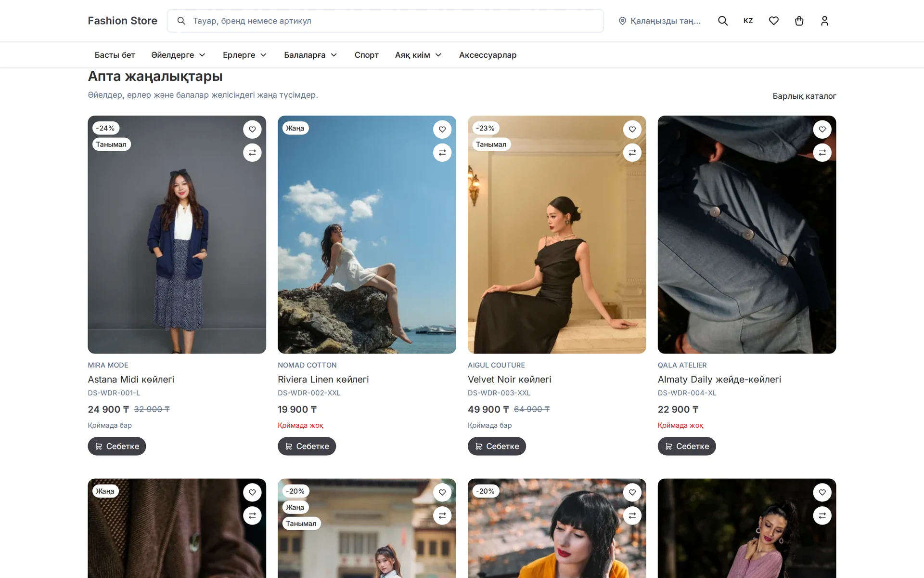
Task: Add Astana Midi dress to Себетке
Action: (117, 446)
